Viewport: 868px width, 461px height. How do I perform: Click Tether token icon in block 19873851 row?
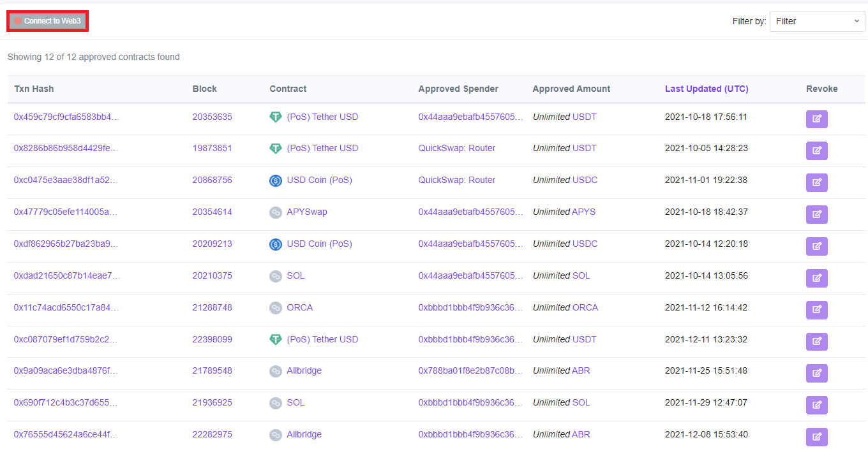coord(276,149)
